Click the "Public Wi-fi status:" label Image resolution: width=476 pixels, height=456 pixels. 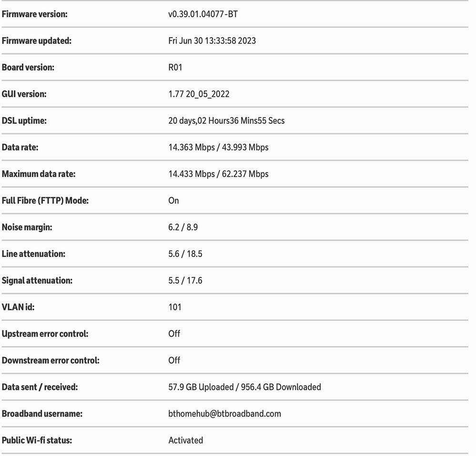(x=37, y=441)
